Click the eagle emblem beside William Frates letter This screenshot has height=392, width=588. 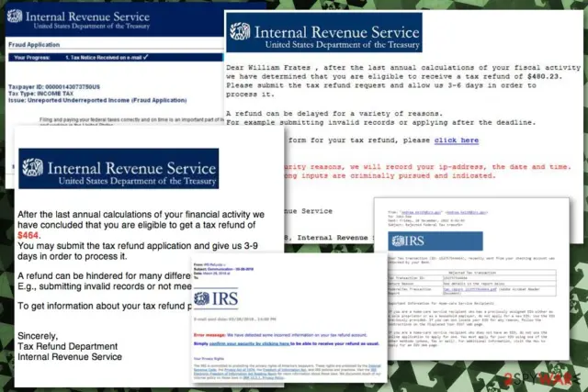click(x=240, y=31)
